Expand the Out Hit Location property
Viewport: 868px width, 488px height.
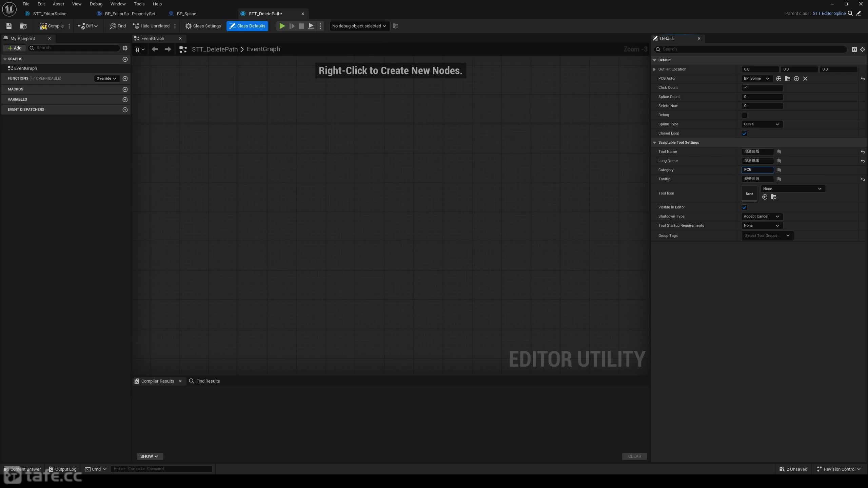(654, 69)
